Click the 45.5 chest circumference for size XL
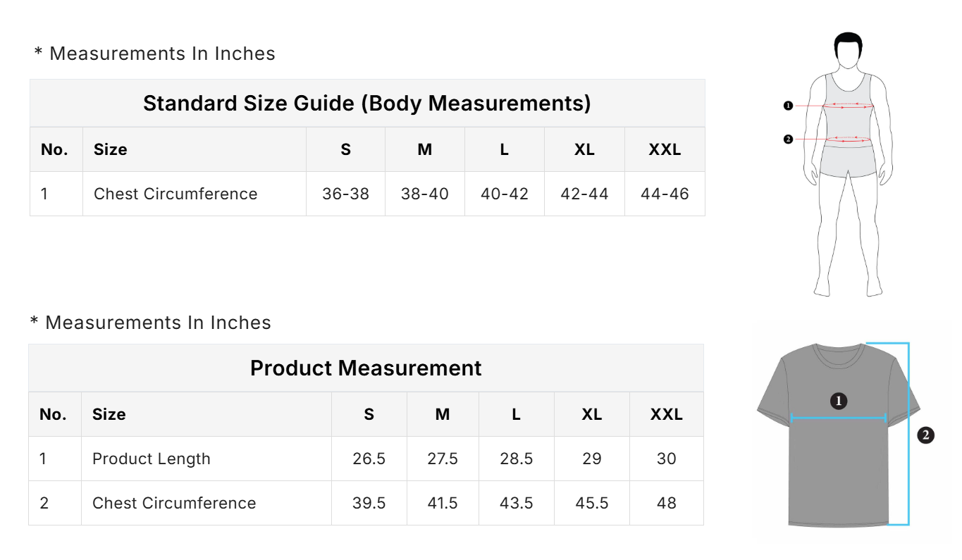This screenshot has width=962, height=560. click(592, 503)
